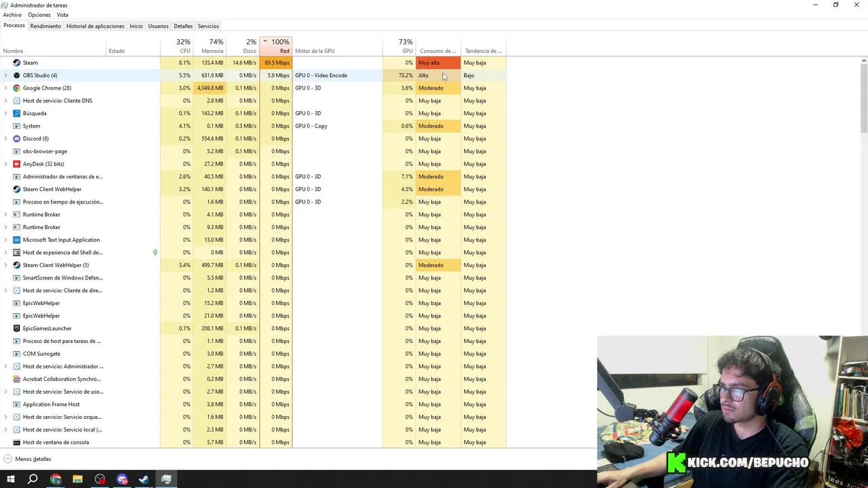
Task: Sort by the Nombre column header
Action: tap(54, 46)
